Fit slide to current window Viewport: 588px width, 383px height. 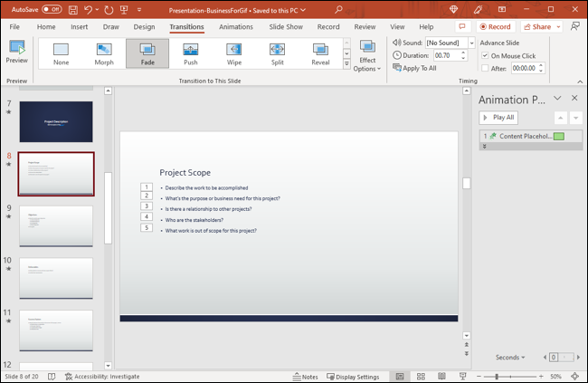click(574, 377)
